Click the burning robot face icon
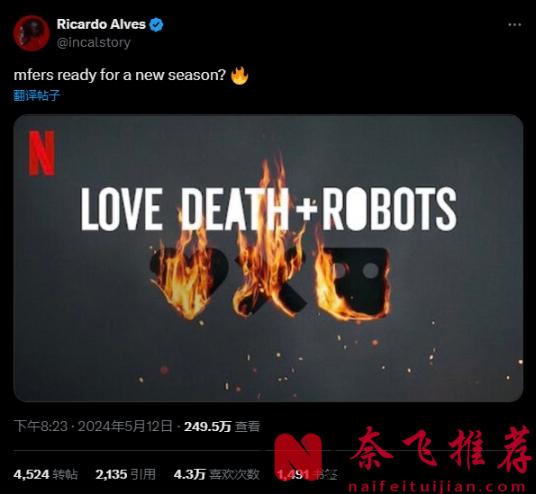536x494 pixels. [x=353, y=281]
